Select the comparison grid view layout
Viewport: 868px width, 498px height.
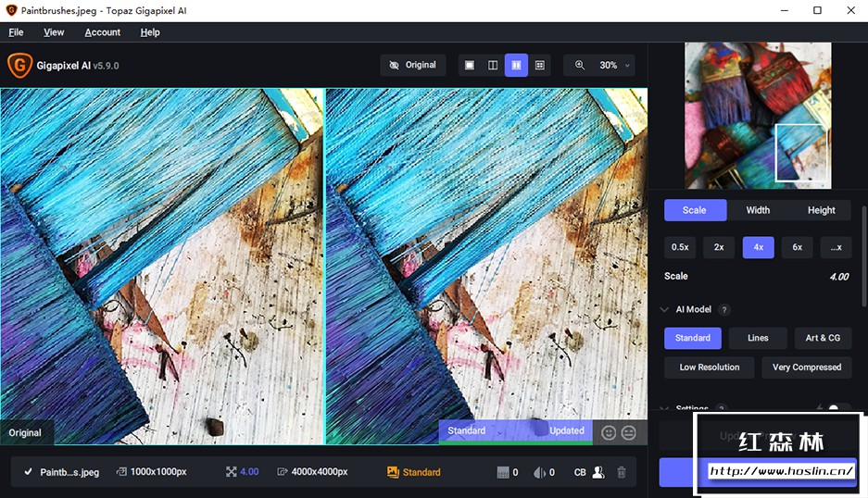540,66
